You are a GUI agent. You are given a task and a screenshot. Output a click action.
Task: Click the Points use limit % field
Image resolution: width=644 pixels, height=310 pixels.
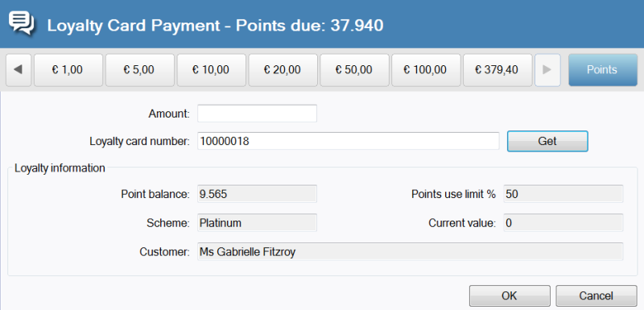[563, 194]
